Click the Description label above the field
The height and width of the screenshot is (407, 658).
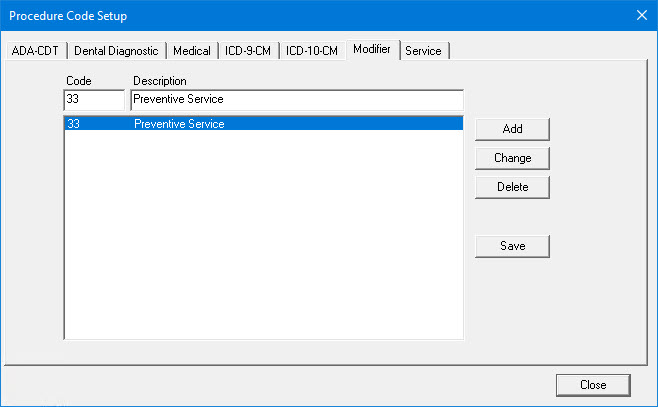click(160, 80)
